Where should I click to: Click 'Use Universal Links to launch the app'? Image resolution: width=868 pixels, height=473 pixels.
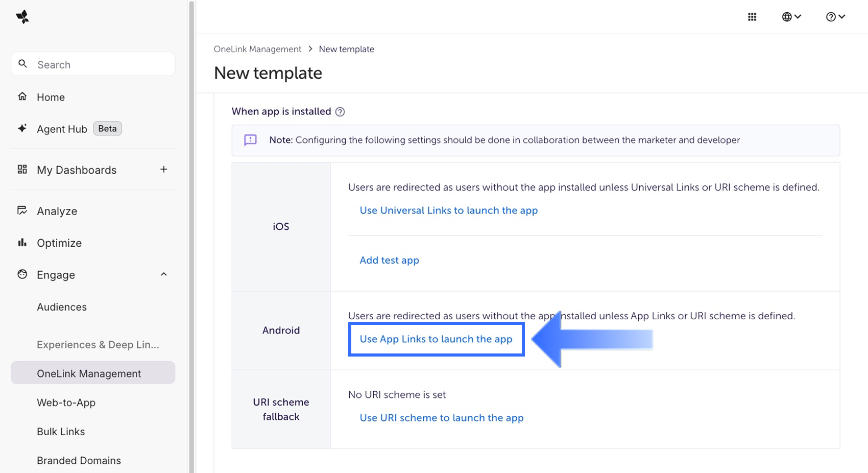(448, 210)
